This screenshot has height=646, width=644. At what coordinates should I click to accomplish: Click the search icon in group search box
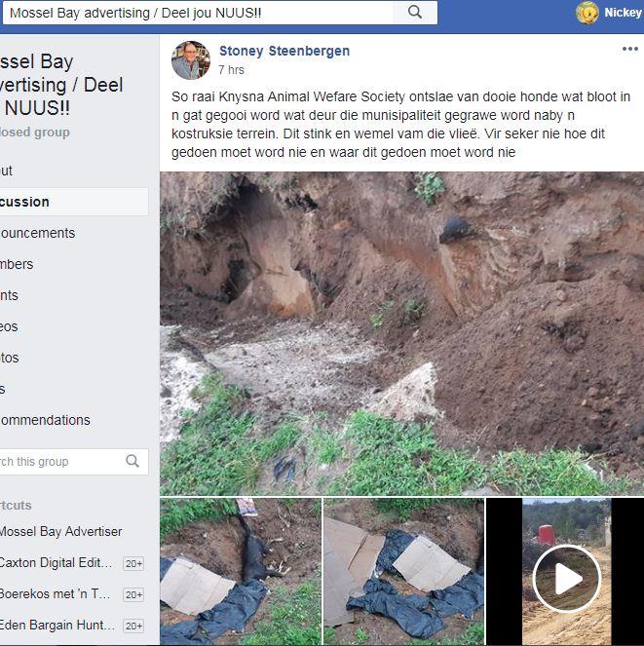pyautogui.click(x=133, y=461)
